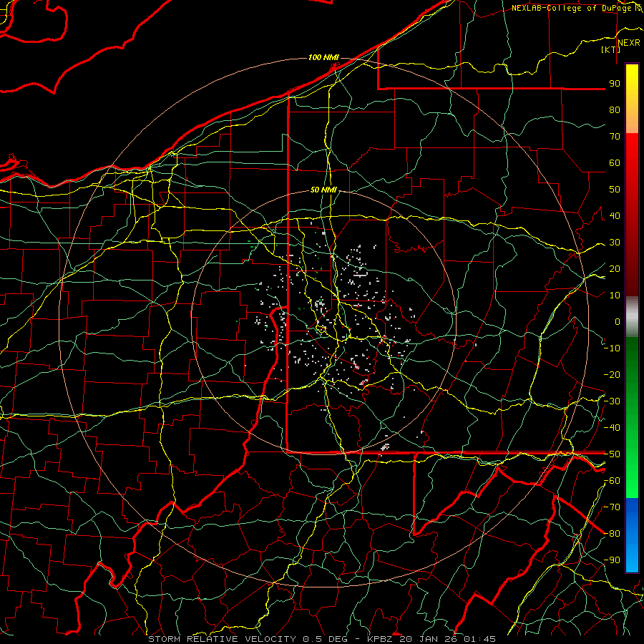This screenshot has width=644, height=644.
Task: Click the [KT] units label above color bar
Action: (611, 49)
